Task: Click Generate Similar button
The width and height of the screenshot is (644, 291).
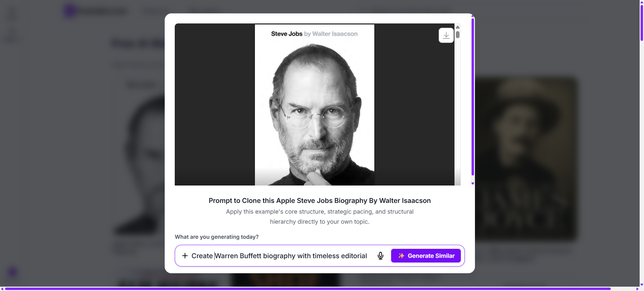Action: pyautogui.click(x=426, y=256)
